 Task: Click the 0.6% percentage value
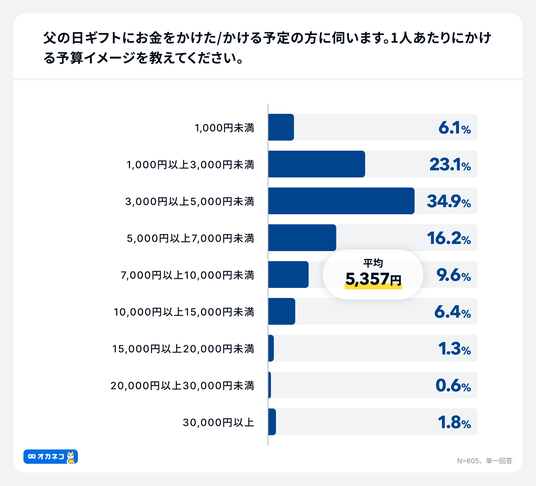coord(453,386)
